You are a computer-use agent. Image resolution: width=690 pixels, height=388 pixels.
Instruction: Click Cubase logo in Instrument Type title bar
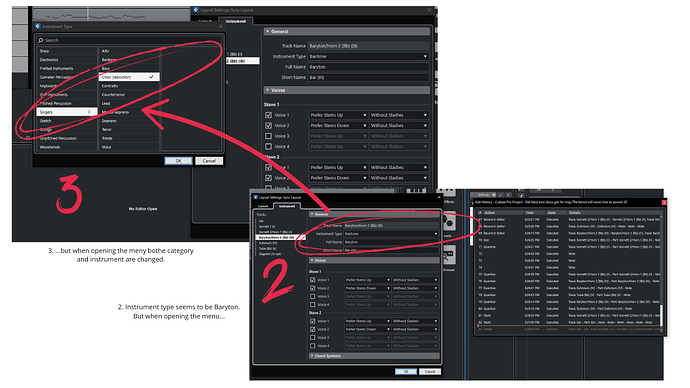click(x=38, y=26)
